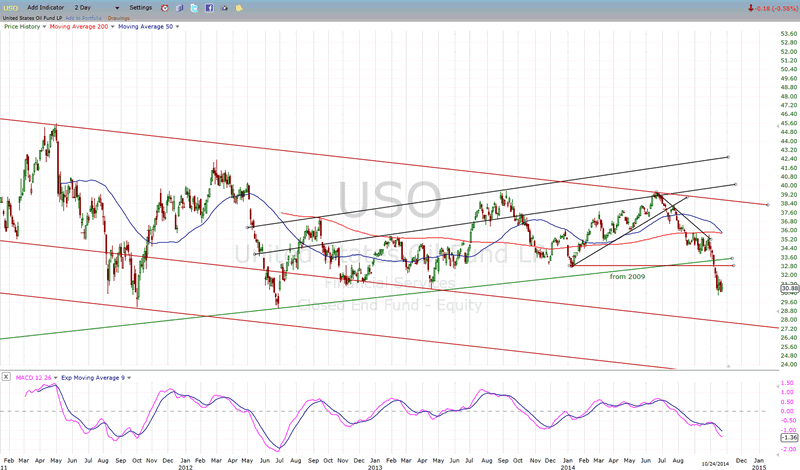Screen dimensions: 800x470
Task: Click the 2015 year axis label
Action: click(759, 467)
